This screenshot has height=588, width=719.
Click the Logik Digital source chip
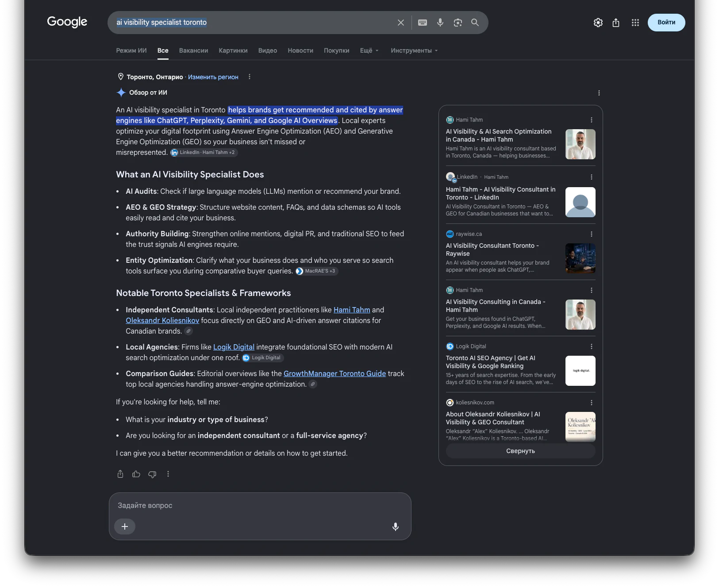[x=263, y=358]
